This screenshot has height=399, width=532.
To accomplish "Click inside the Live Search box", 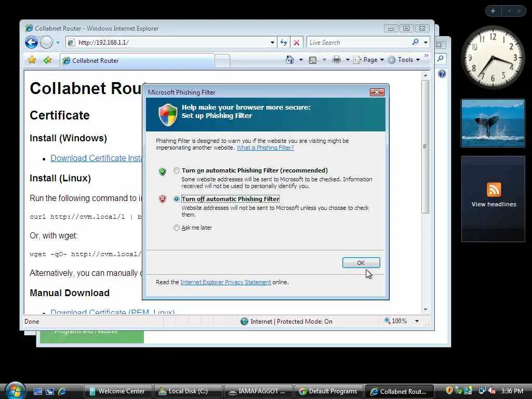I will tap(358, 43).
